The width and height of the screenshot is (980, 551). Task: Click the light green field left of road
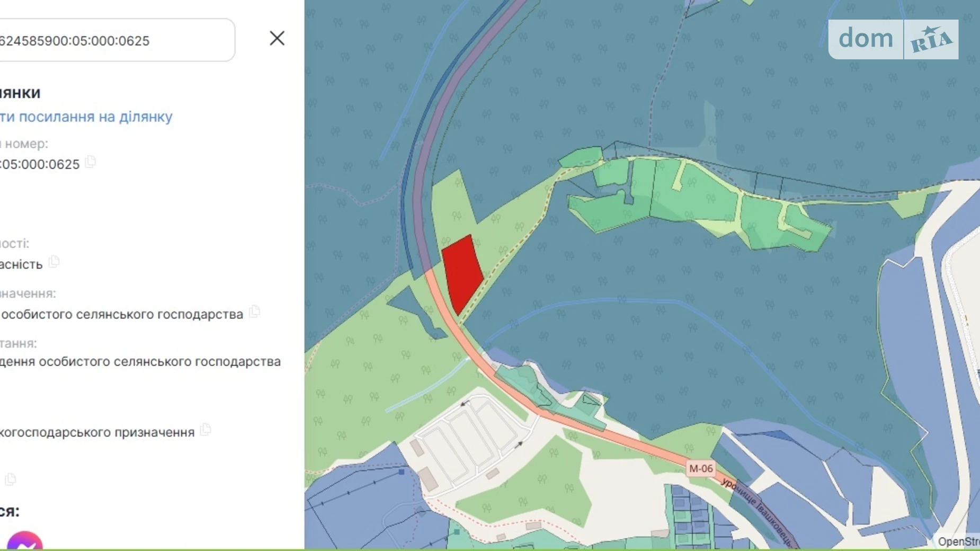366,371
